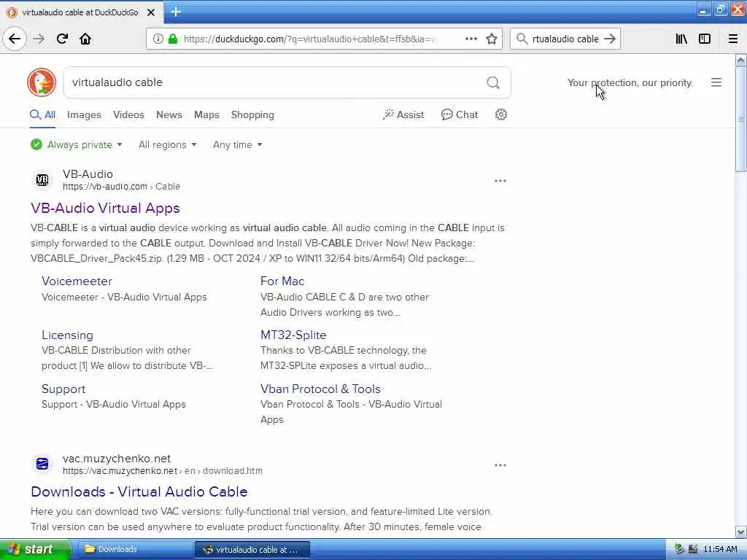
Task: Click the system tray clock 11:54 AM
Action: pyautogui.click(x=720, y=550)
